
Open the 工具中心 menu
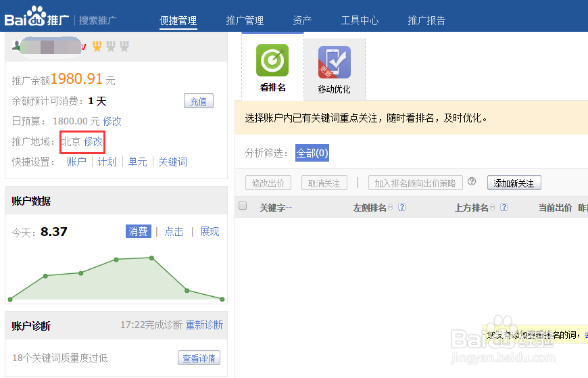pyautogui.click(x=360, y=20)
